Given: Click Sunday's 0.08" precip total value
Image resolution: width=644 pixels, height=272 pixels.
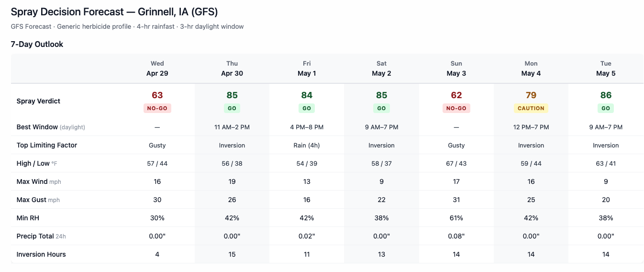Looking at the screenshot, I should click(x=456, y=236).
